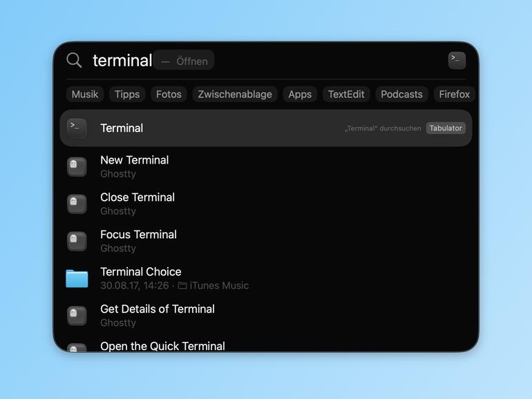Image resolution: width=532 pixels, height=399 pixels.
Task: Click the Ghostty subtitle under Get Details of Terminal
Action: pos(118,323)
